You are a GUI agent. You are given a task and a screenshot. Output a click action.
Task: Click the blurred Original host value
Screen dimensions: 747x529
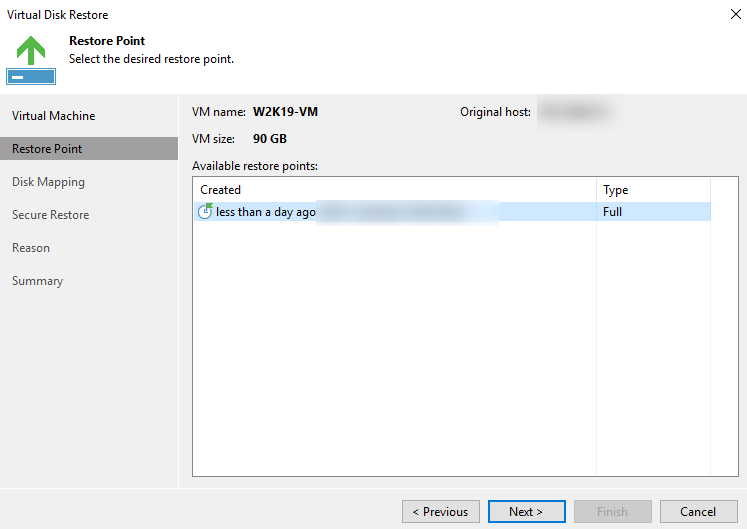(x=574, y=112)
